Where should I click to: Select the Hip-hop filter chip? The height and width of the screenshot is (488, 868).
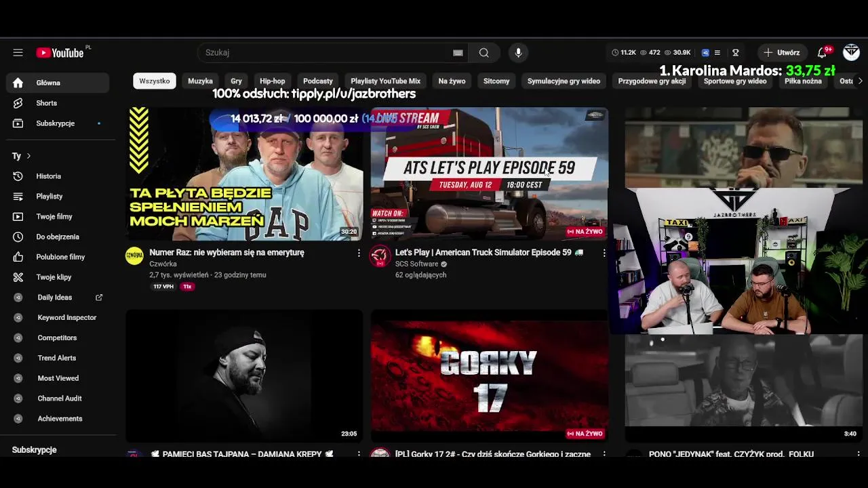point(273,81)
